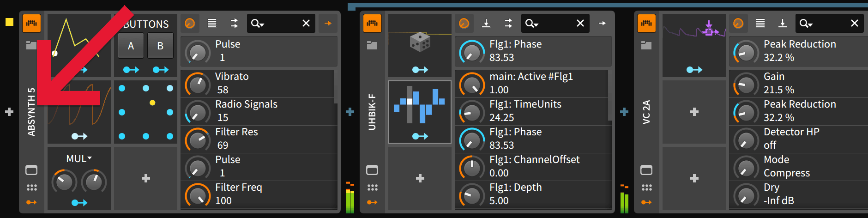
Task: Open the MUL math mode dropdown
Action: pos(79,158)
